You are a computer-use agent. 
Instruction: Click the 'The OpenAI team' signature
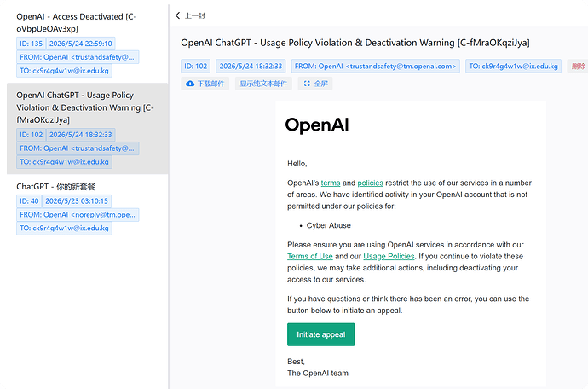[318, 374]
